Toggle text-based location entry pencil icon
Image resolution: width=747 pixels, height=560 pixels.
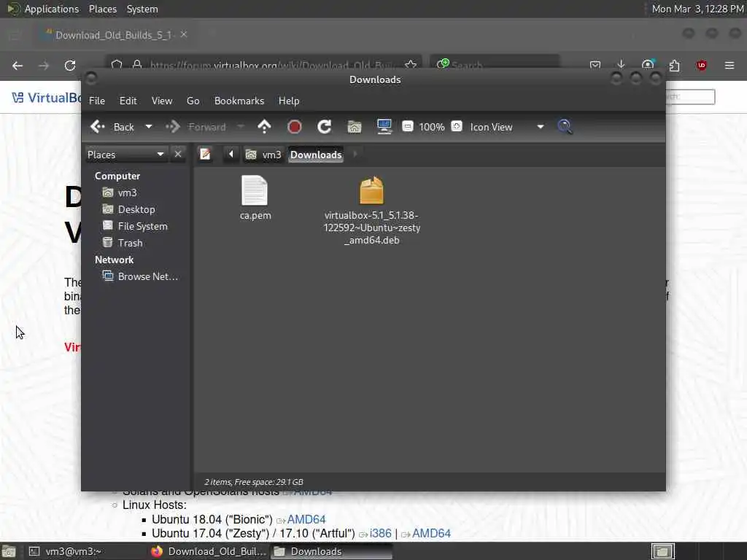tap(205, 155)
